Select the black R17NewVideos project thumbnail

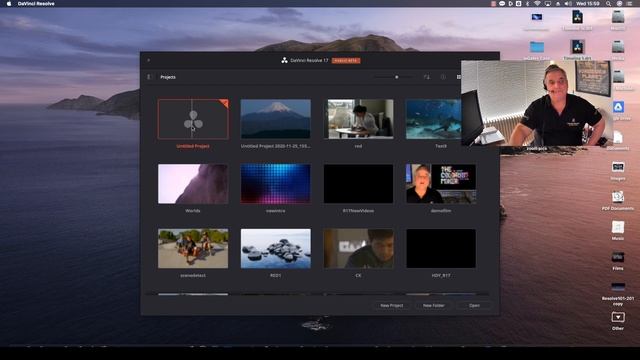click(358, 184)
